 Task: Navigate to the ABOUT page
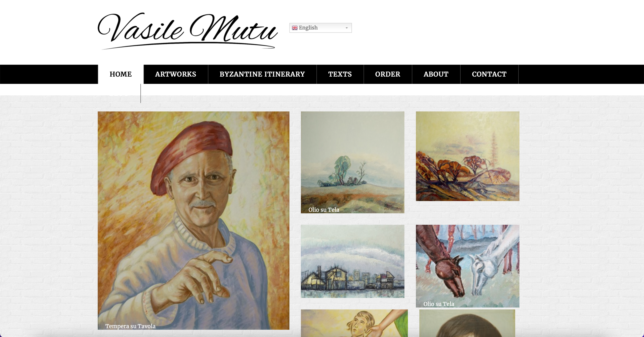436,74
